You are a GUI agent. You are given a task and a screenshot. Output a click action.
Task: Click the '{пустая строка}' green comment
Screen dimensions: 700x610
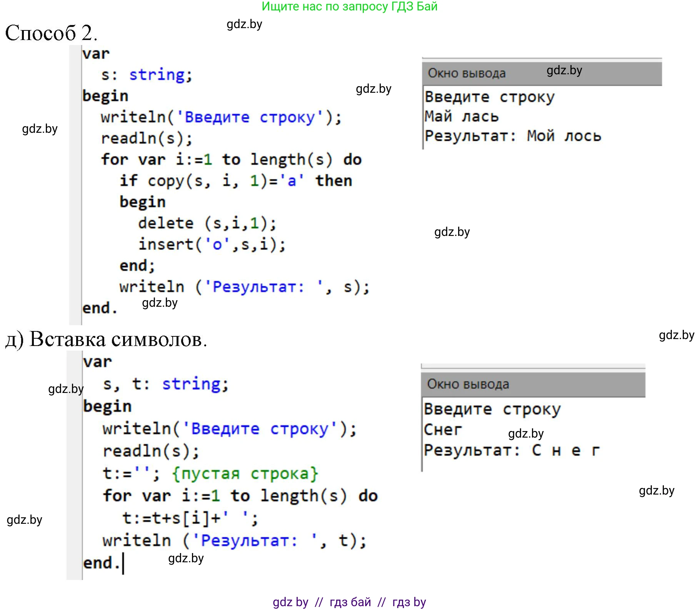245,474
